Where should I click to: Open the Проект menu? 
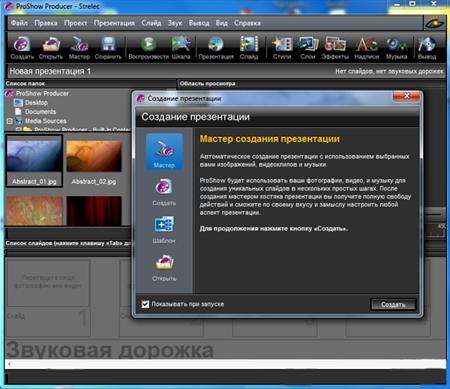76,23
